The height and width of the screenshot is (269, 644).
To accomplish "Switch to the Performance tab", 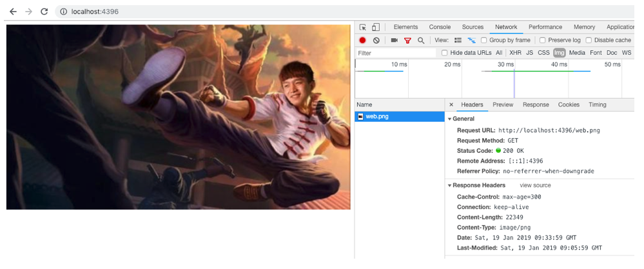I will click(x=545, y=27).
